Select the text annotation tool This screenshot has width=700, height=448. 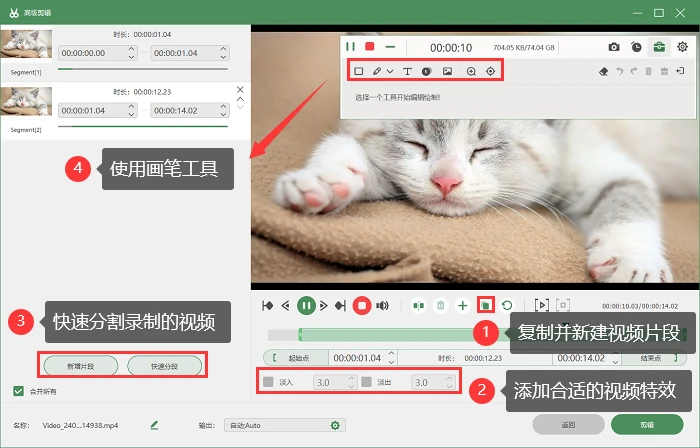(x=407, y=71)
